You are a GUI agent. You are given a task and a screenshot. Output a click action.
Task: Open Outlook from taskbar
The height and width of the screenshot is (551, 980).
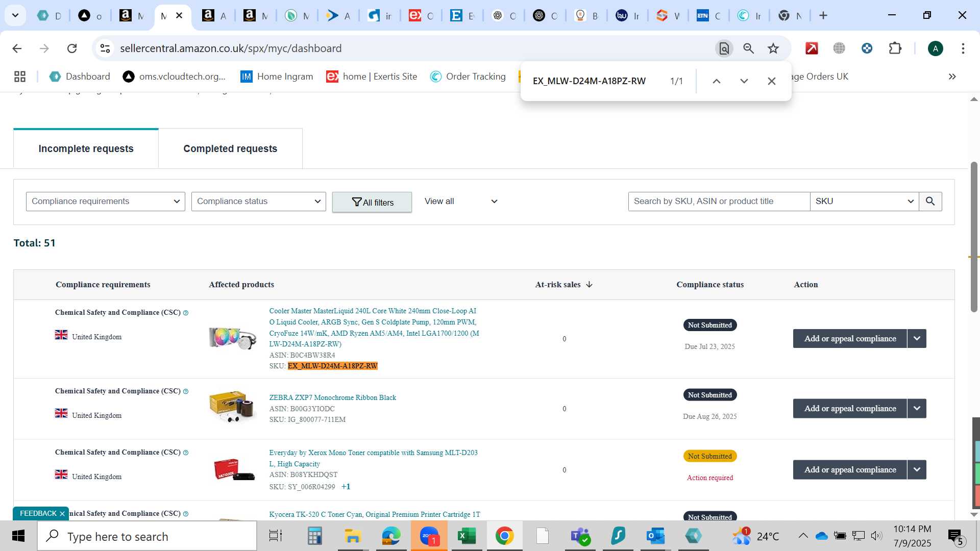point(655,536)
